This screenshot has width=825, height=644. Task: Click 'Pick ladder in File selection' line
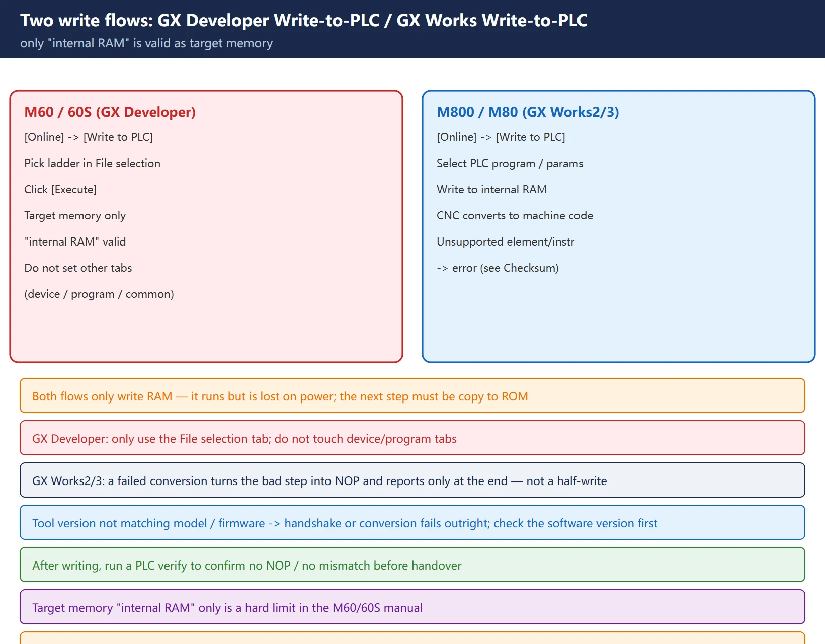click(93, 163)
